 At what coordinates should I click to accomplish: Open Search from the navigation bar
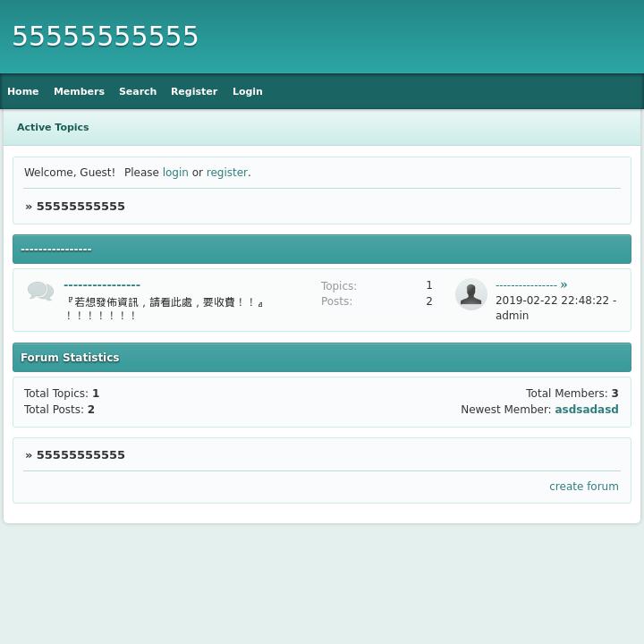click(x=138, y=91)
